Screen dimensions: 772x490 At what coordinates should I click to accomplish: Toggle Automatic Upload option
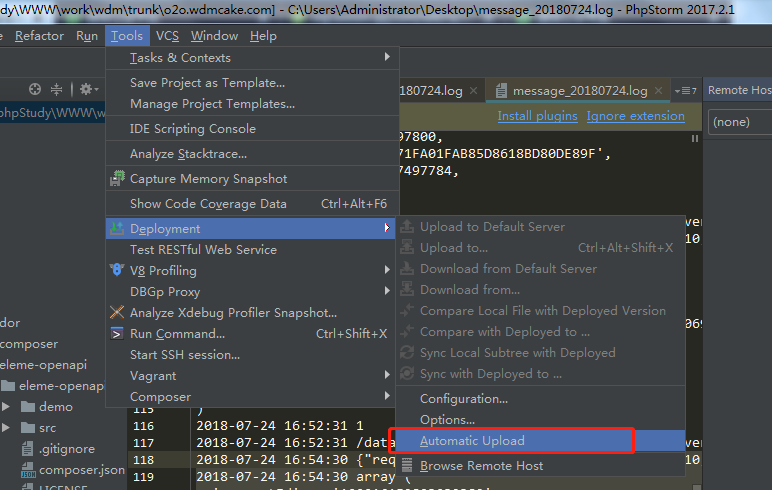pyautogui.click(x=541, y=441)
